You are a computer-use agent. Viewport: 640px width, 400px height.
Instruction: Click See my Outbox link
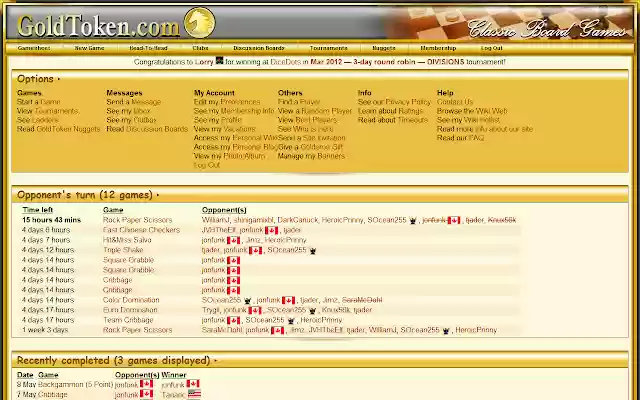[x=131, y=120]
